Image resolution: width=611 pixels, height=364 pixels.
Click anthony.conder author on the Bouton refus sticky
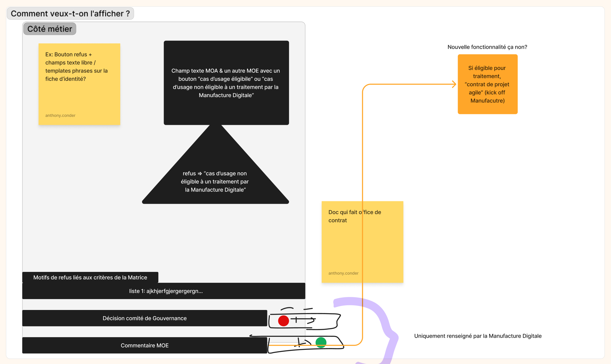[x=60, y=115]
